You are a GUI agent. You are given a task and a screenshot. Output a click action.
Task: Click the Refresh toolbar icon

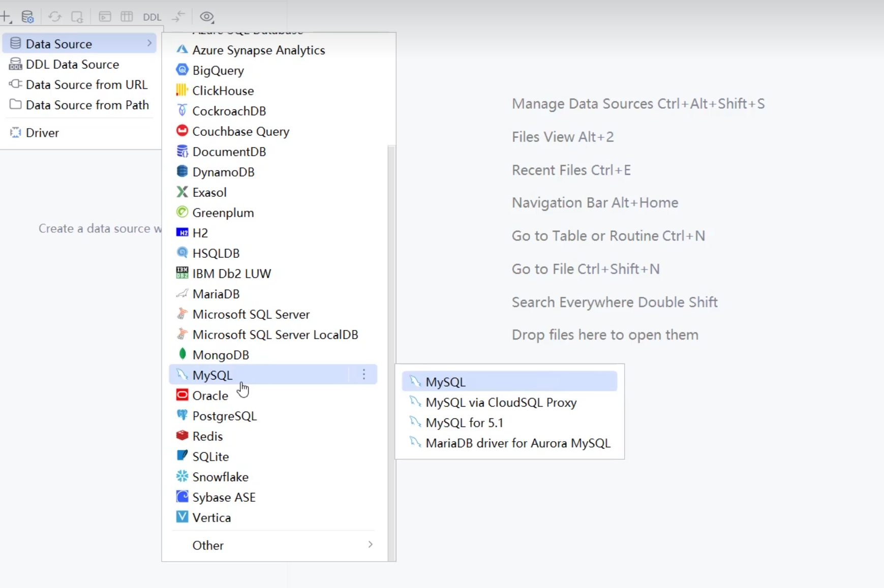tap(55, 17)
